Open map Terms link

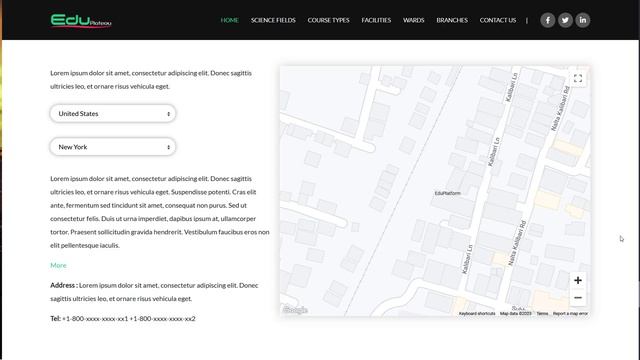[542, 313]
